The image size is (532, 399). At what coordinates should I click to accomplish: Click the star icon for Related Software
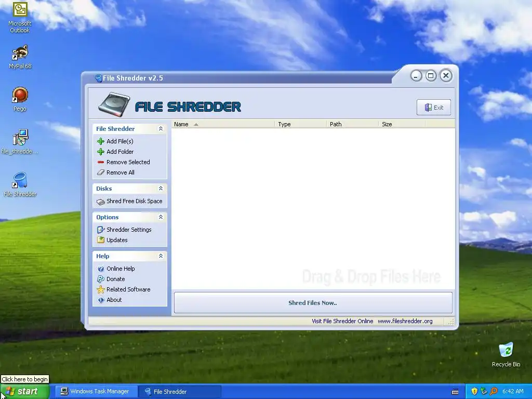point(101,289)
